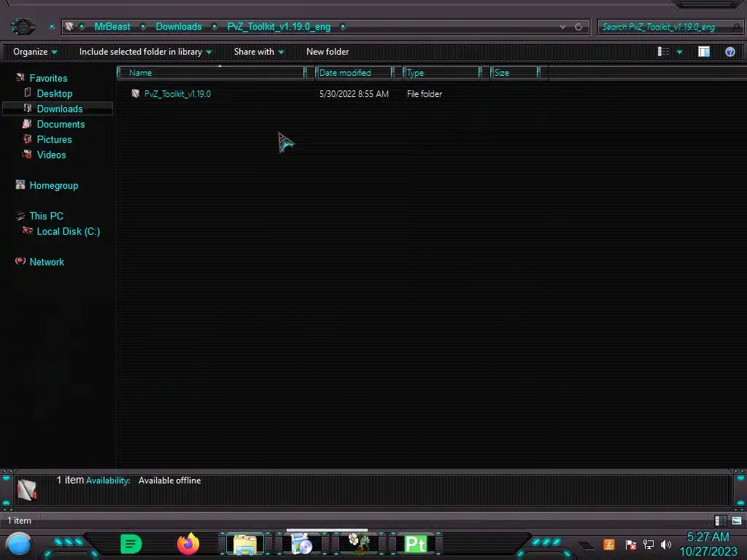Screen dimensions: 747x560
Task: Click the Network sidebar icon
Action: [20, 261]
